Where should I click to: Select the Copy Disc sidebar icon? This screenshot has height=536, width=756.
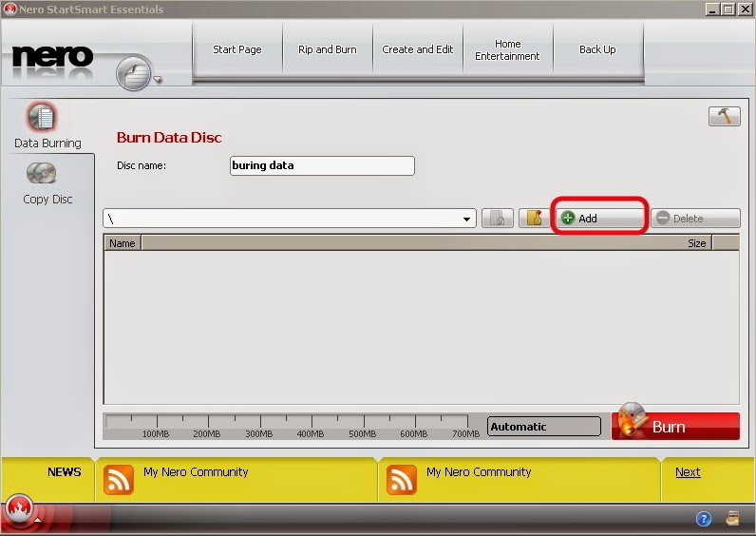click(42, 174)
